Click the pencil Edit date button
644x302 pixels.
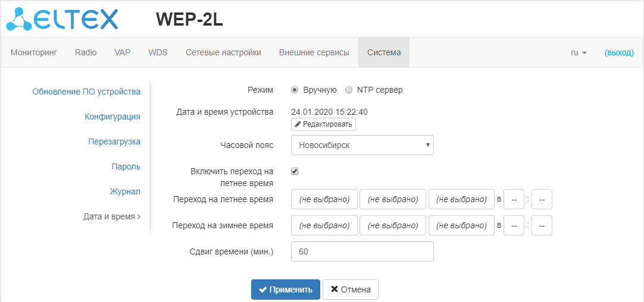coord(323,124)
